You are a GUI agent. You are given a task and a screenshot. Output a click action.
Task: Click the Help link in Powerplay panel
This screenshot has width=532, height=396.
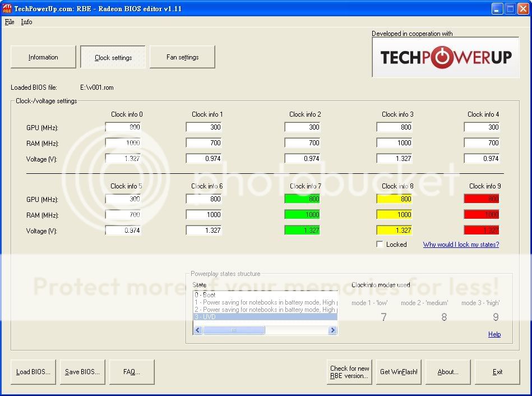494,334
